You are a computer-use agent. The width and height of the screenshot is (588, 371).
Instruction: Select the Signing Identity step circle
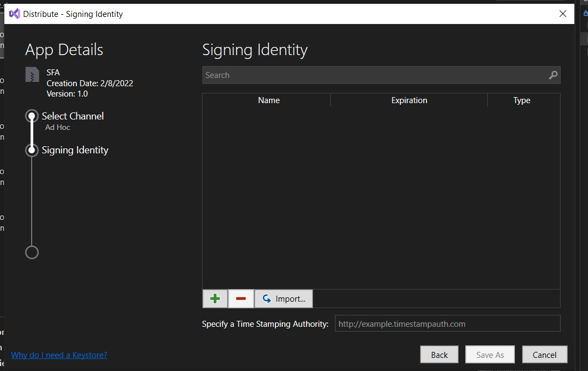click(x=32, y=150)
